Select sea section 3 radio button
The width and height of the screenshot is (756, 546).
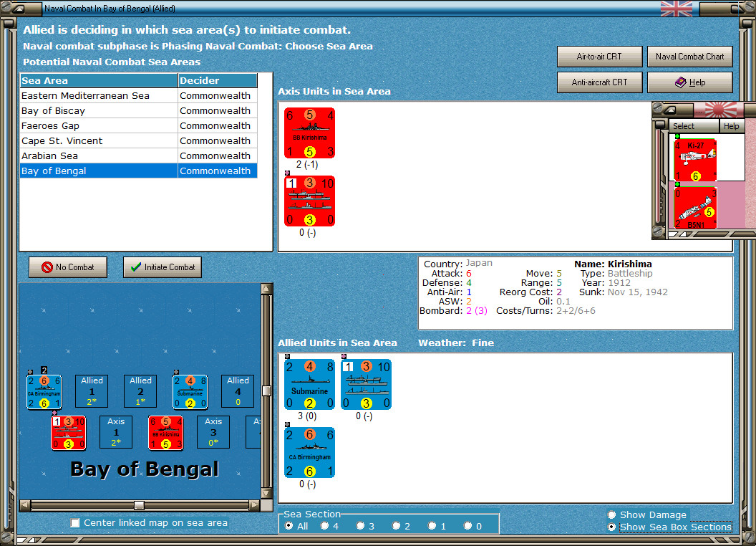(360, 526)
